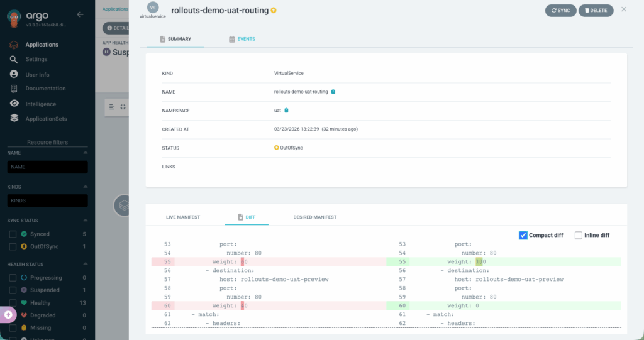Click the Suspended pause icon in filters
This screenshot has height=340, width=644.
pyautogui.click(x=24, y=290)
